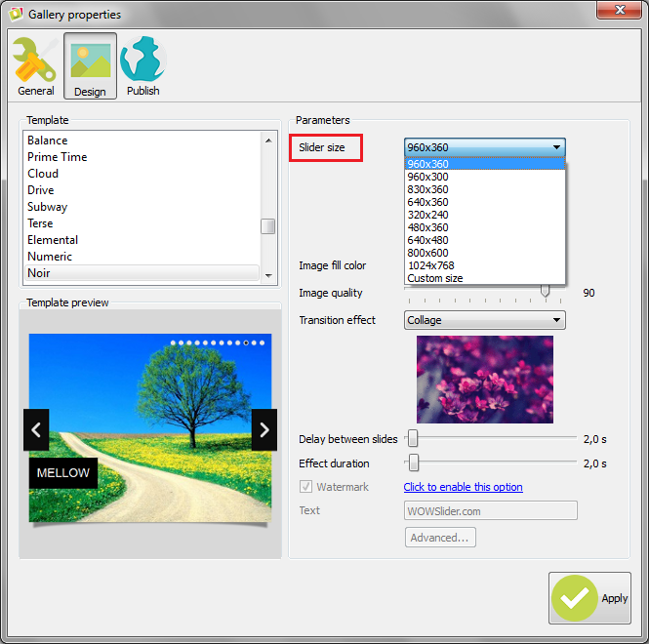Click the Gallery properties title bar app icon
The image size is (649, 644).
coord(16,14)
